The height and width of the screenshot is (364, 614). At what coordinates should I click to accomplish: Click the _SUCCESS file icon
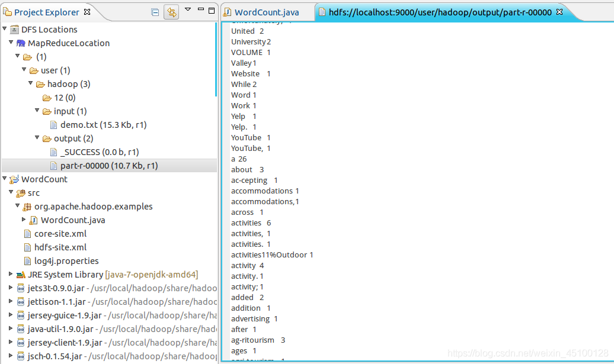[x=54, y=152]
